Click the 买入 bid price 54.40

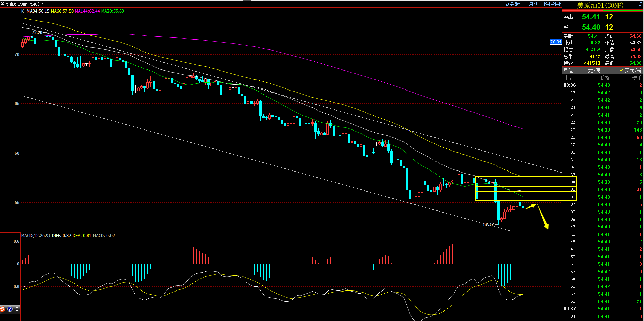point(591,27)
